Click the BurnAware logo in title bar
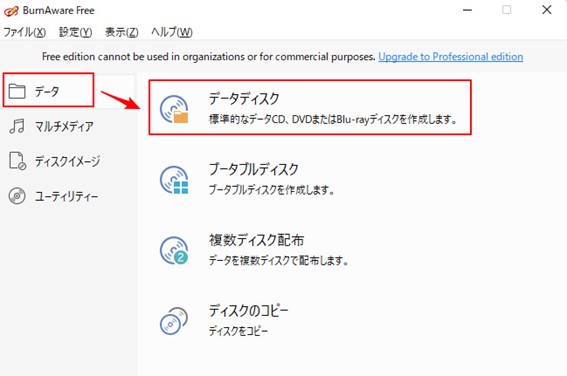Viewport: 567px width, 376px height. [x=11, y=11]
